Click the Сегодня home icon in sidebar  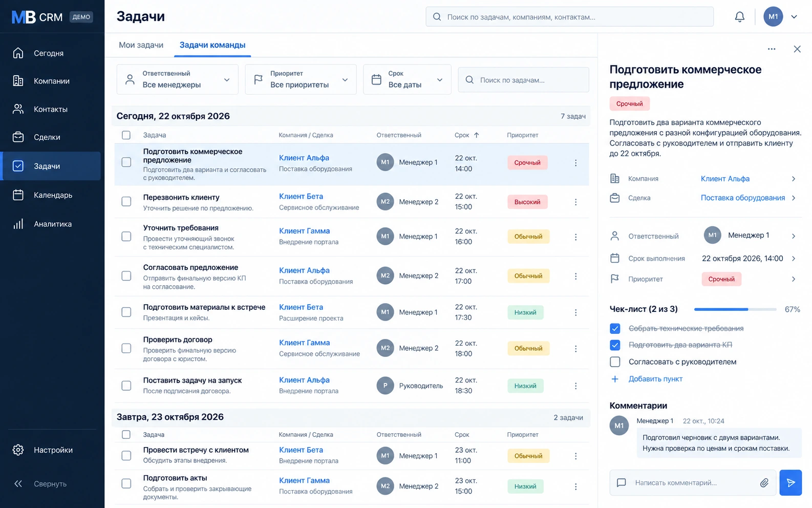[x=18, y=53]
